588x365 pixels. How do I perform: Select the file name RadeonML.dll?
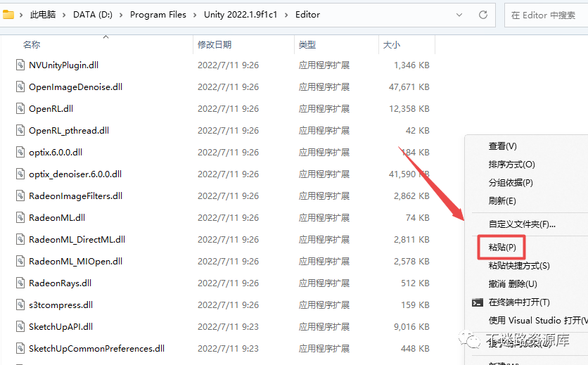[x=57, y=217]
